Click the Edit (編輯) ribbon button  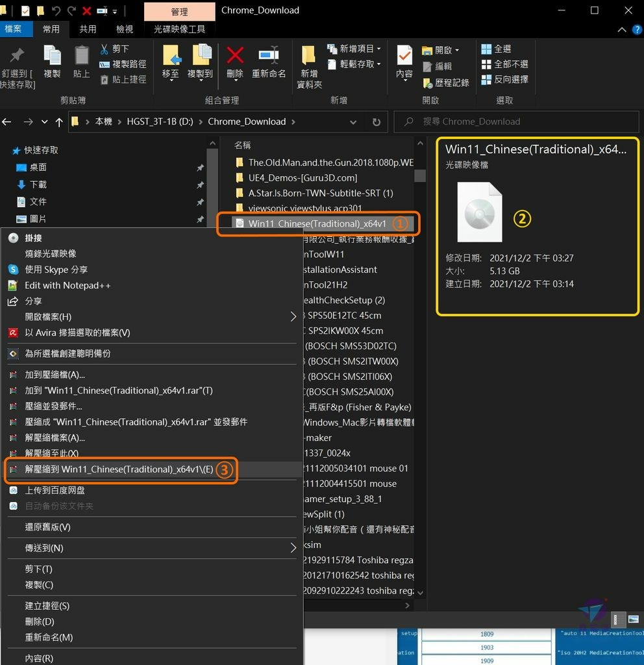click(x=438, y=66)
